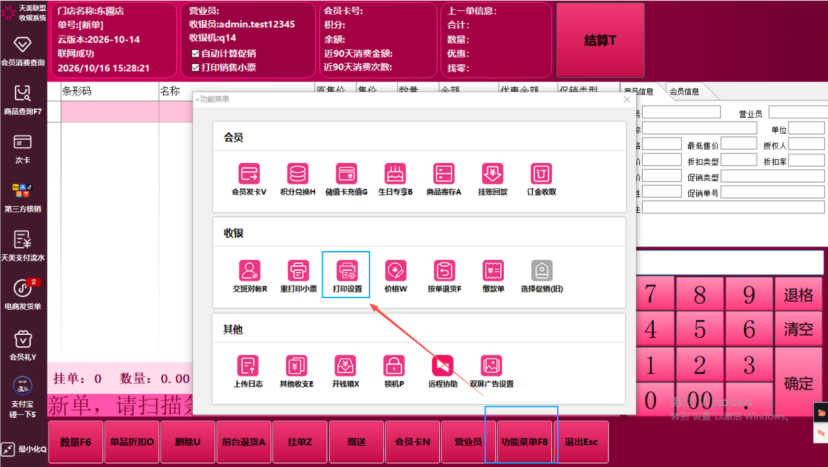Switch to the 会员信息 tab
This screenshot has width=828, height=467.
pos(684,91)
